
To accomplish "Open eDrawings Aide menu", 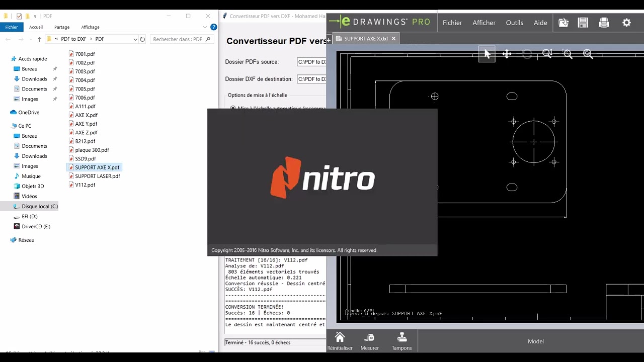I will click(540, 23).
